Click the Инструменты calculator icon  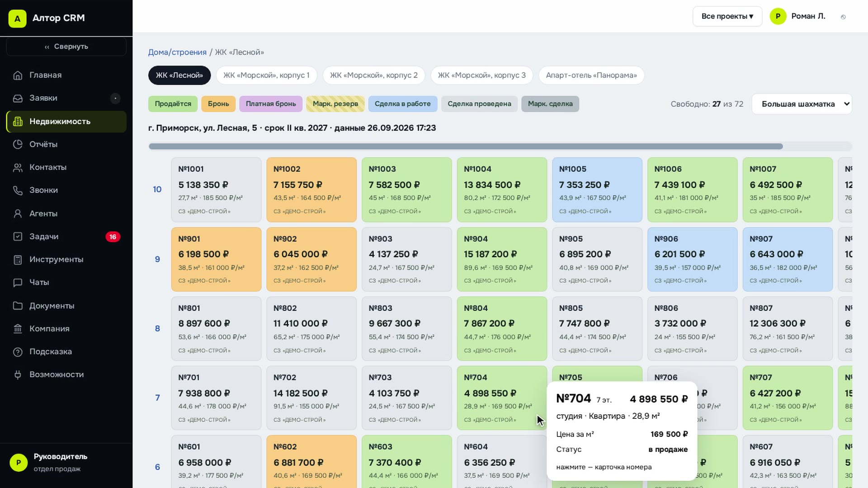(18, 260)
